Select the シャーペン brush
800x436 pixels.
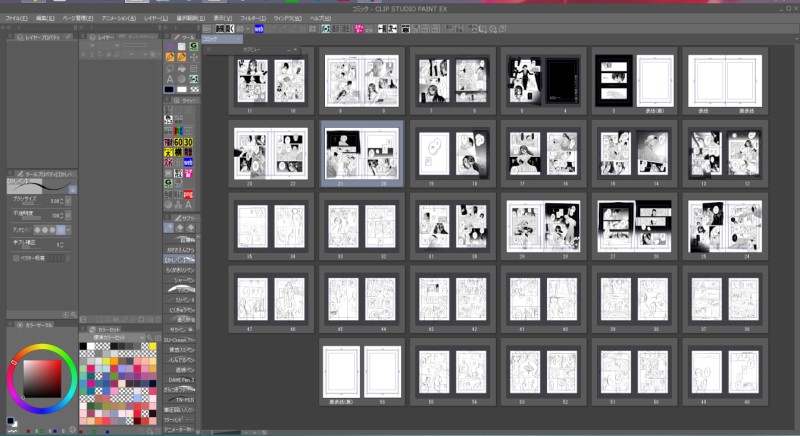(x=179, y=279)
